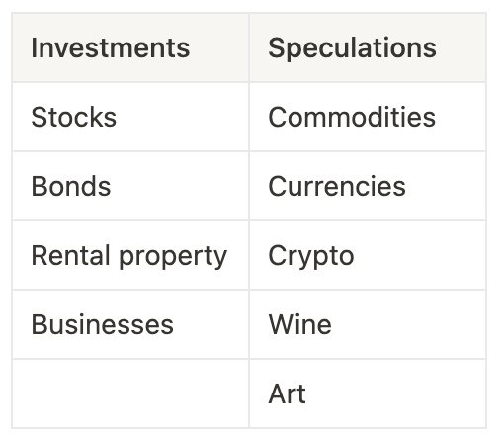Image resolution: width=504 pixels, height=437 pixels.
Task: Click the Art text label
Action: click(287, 393)
